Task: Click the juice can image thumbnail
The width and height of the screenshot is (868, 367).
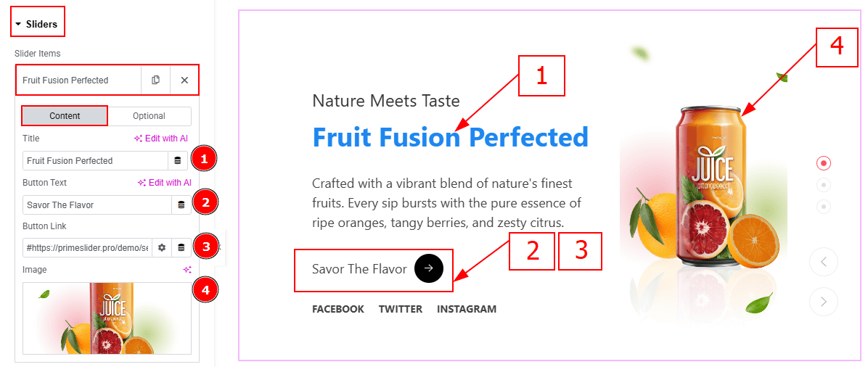Action: point(107,318)
